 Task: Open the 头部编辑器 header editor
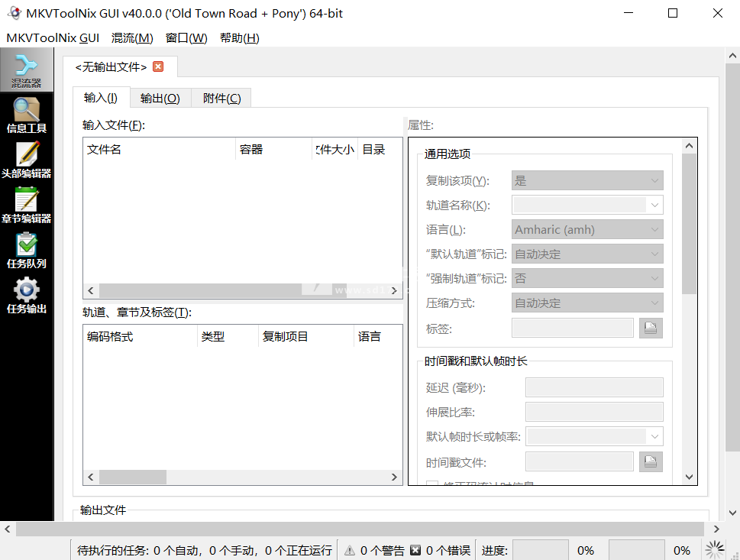(27, 160)
